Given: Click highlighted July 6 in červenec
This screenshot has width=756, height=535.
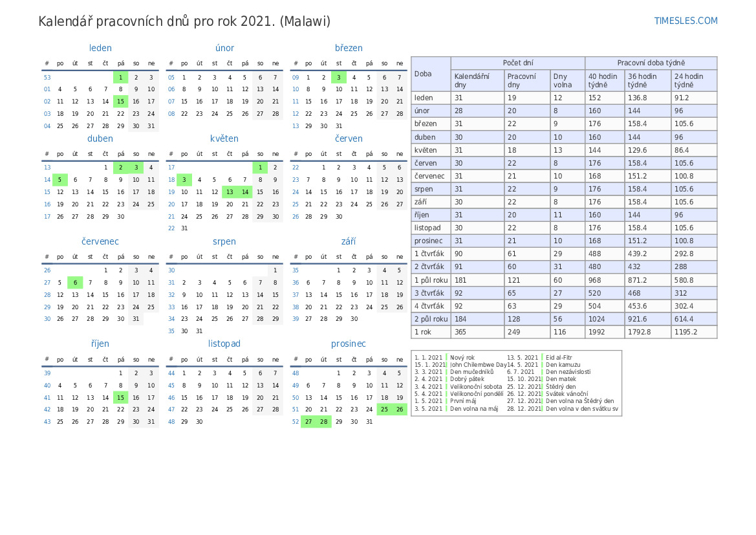Looking at the screenshot, I should [x=75, y=283].
